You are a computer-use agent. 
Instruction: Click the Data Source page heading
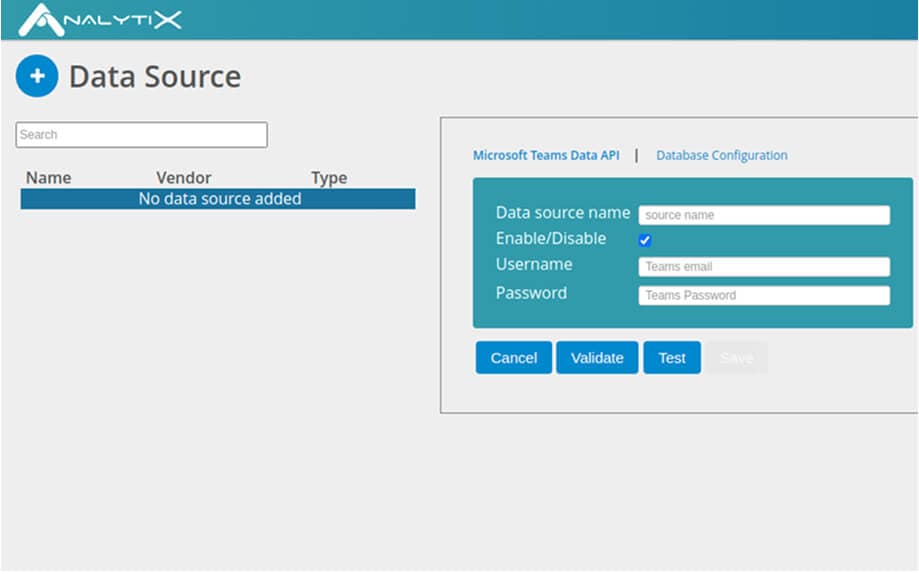[155, 77]
